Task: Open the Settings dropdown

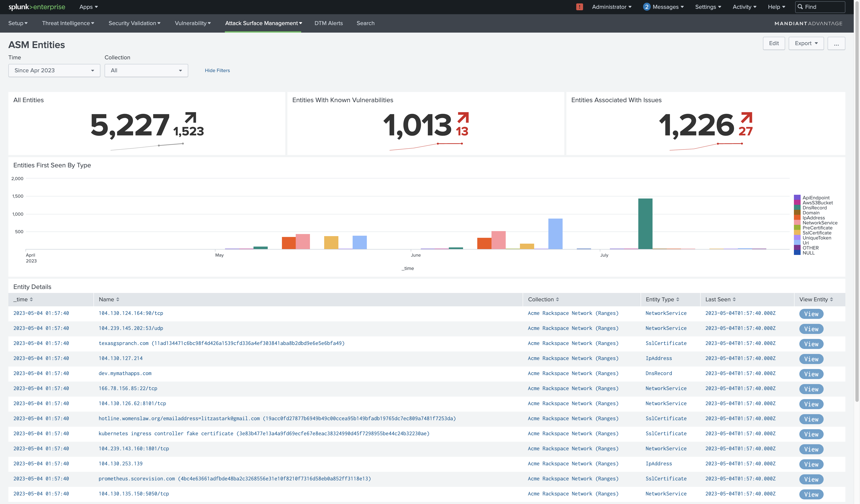Action: (x=708, y=7)
